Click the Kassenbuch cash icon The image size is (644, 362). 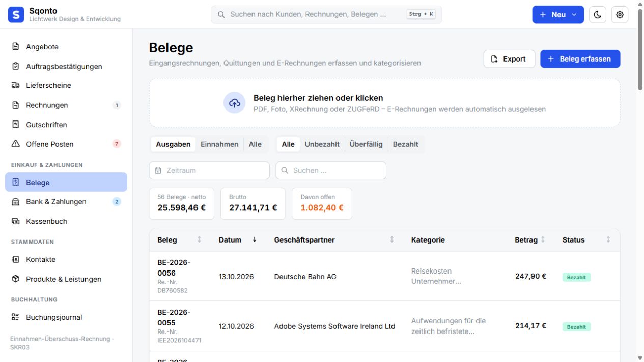[x=16, y=221]
